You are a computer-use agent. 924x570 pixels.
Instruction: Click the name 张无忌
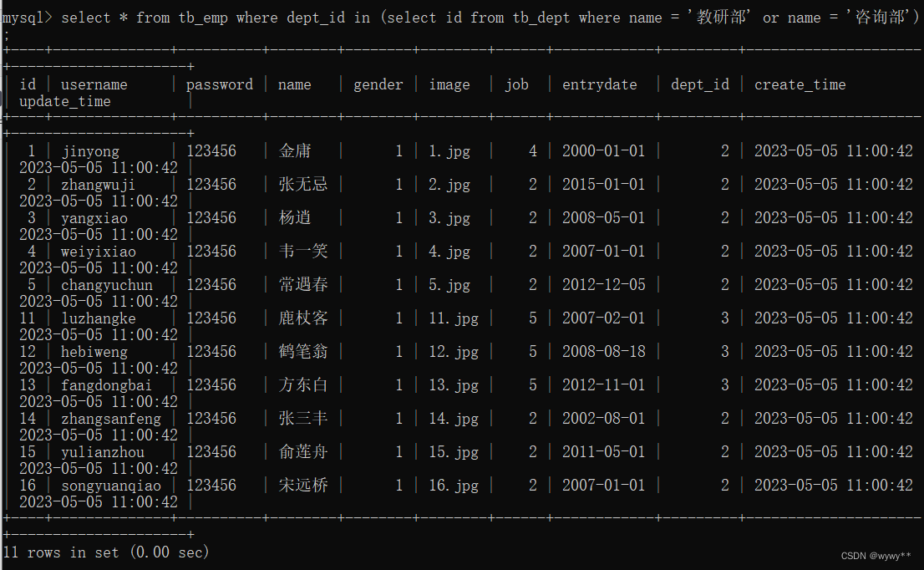(303, 185)
